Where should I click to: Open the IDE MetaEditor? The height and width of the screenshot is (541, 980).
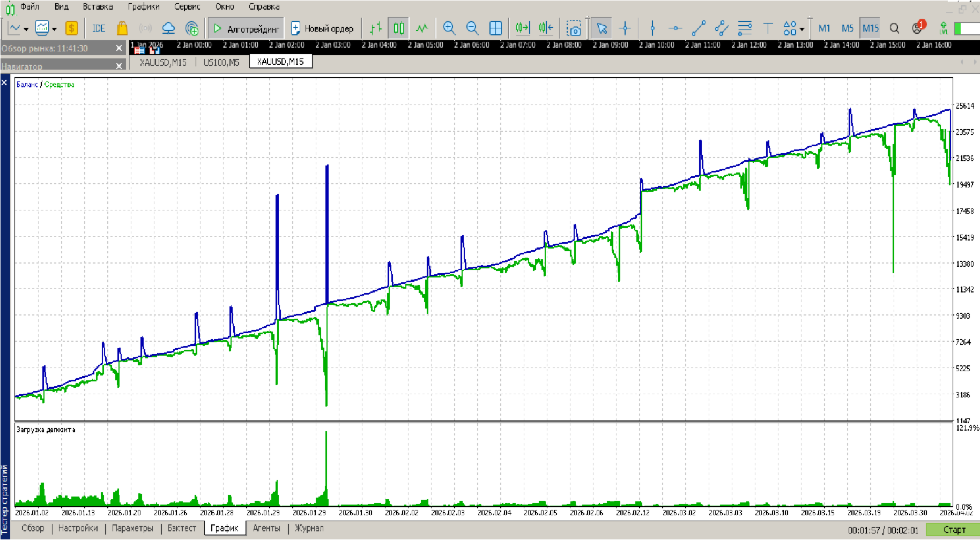coord(99,28)
